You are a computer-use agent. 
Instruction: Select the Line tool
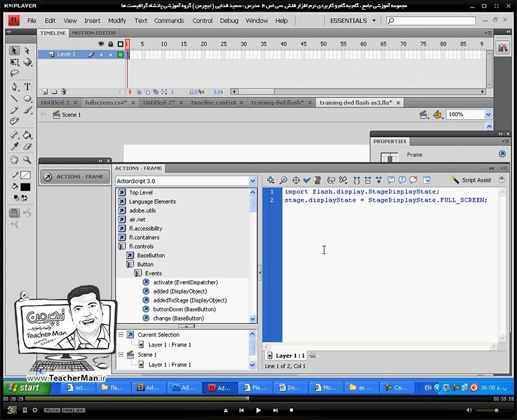click(x=14, y=98)
